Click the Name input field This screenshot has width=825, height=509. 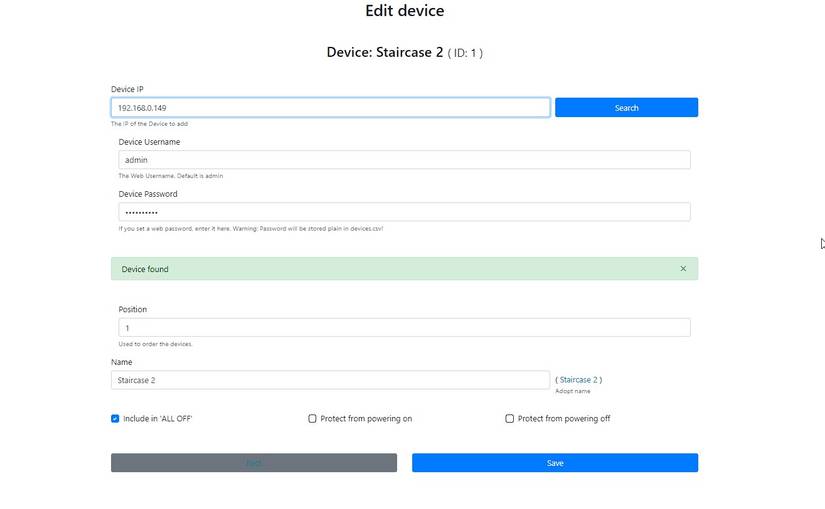[x=330, y=380]
